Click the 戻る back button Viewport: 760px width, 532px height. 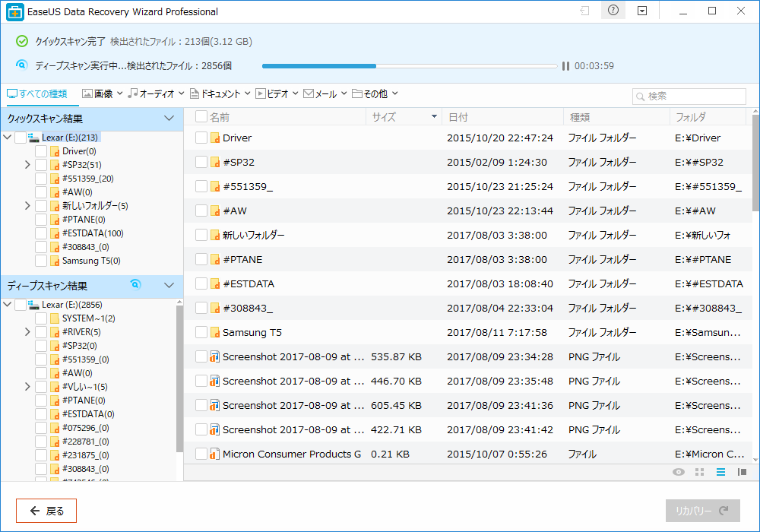click(46, 511)
